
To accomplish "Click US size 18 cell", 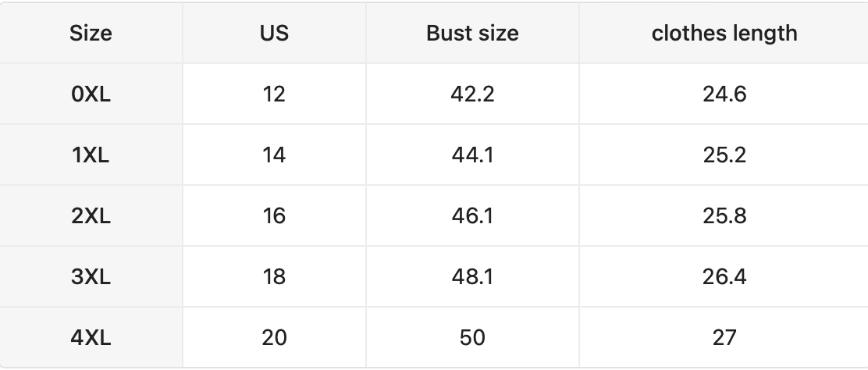I will [x=274, y=276].
